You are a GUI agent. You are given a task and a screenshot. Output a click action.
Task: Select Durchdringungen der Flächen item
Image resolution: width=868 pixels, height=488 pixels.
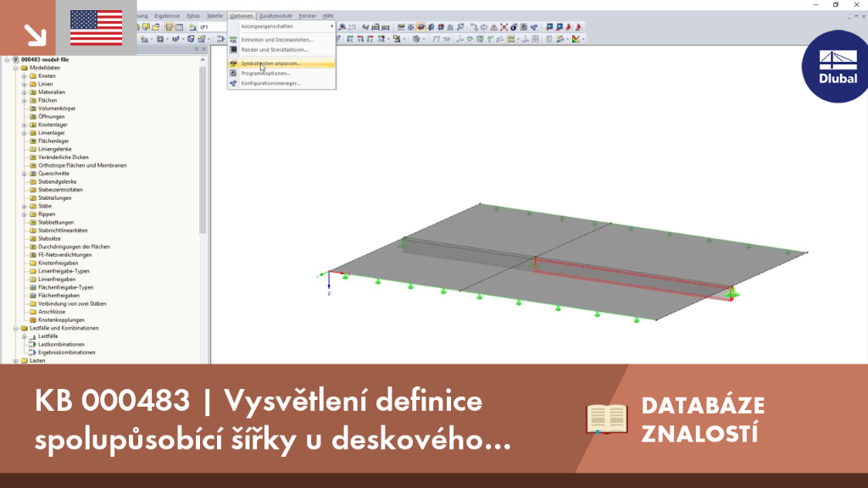pos(74,247)
